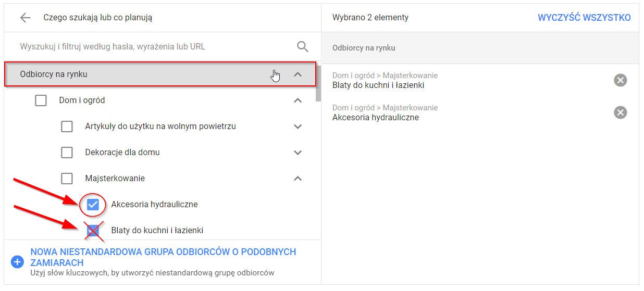The width and height of the screenshot is (644, 291).
Task: Remove Blaty do kuchni i łazienki selection
Action: tap(620, 80)
